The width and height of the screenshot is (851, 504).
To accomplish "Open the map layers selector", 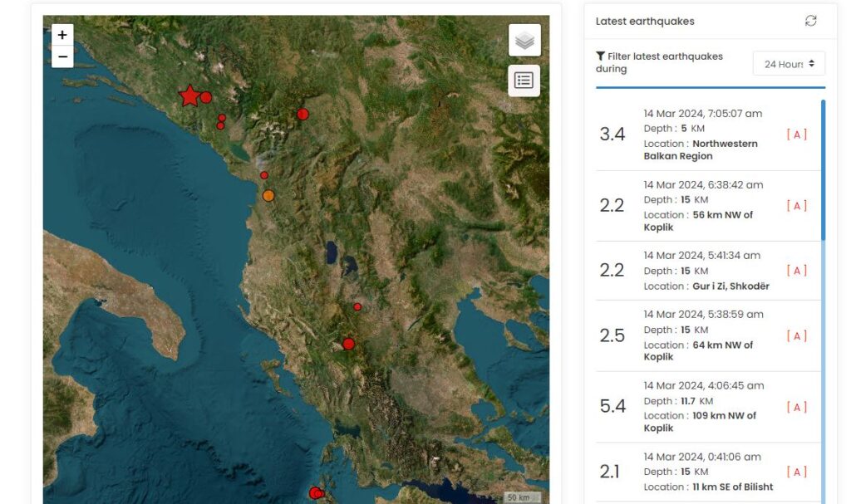I will tap(524, 41).
